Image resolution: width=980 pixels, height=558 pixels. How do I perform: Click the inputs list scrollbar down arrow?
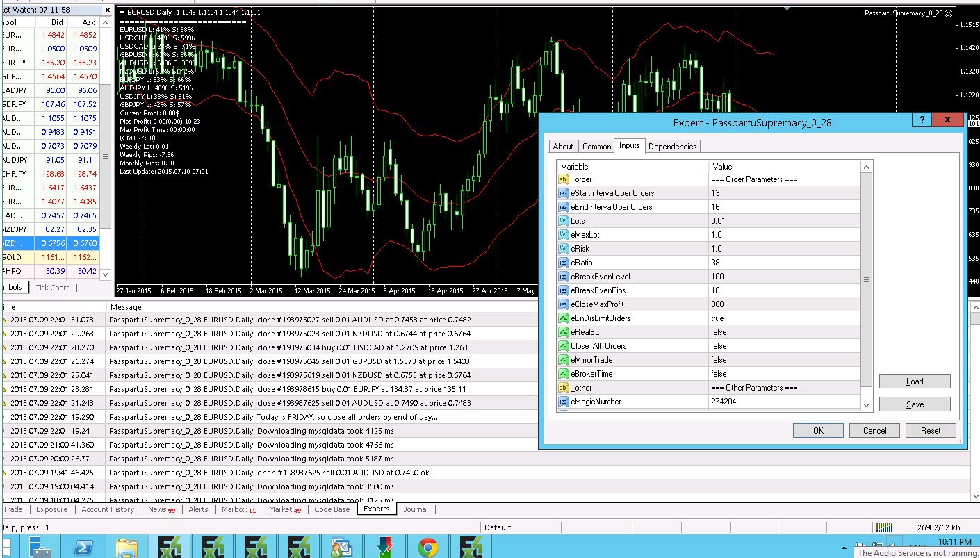coord(866,405)
